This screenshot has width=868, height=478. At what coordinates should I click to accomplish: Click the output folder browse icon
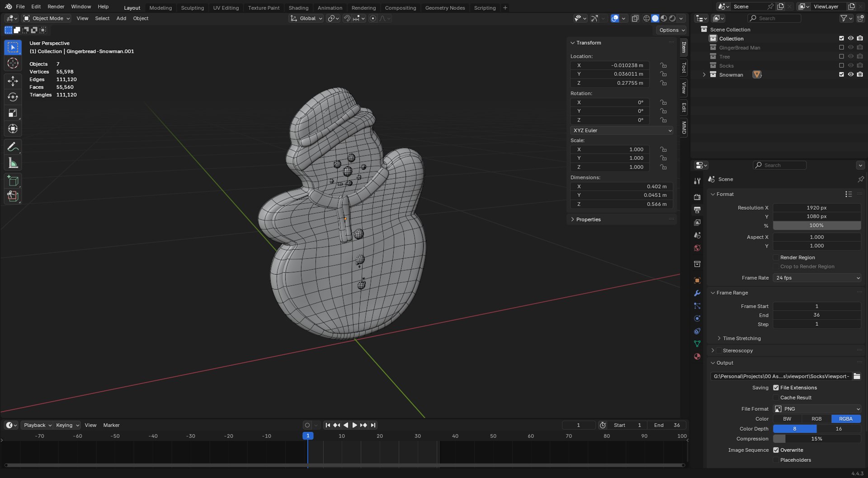pyautogui.click(x=857, y=376)
